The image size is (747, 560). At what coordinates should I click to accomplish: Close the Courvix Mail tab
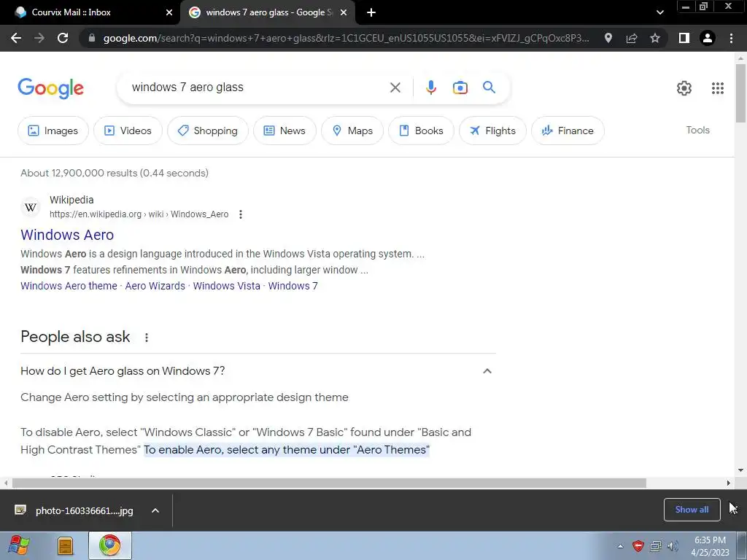click(169, 12)
